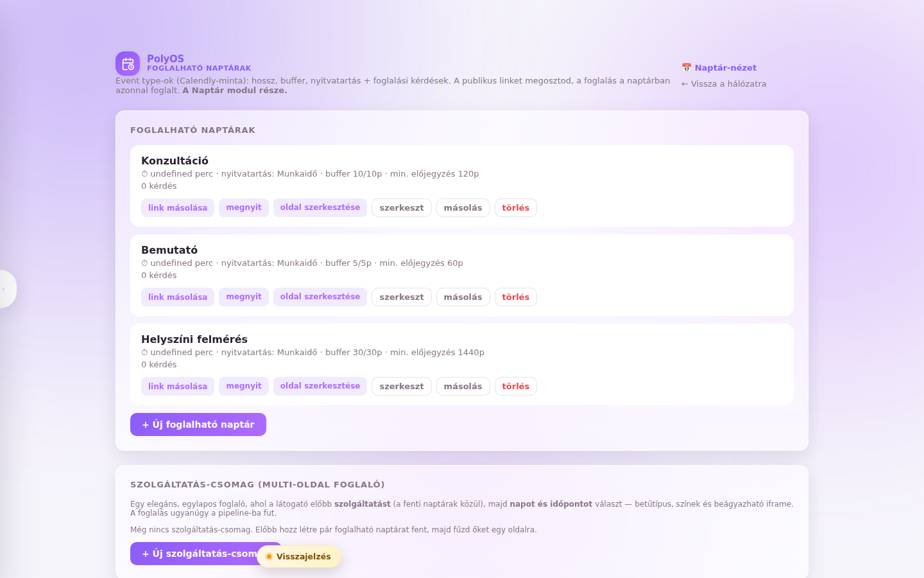Click szerkeszt on the Bemutató card
The image size is (924, 578).
[402, 297]
